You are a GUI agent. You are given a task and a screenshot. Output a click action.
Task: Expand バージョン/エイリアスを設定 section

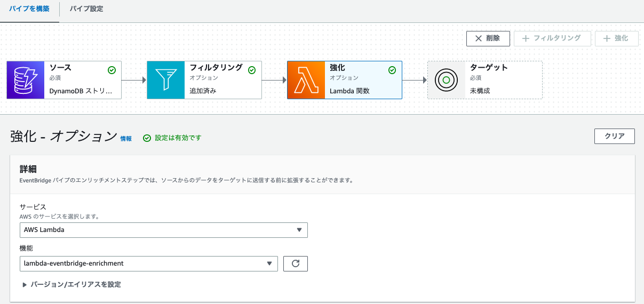click(72, 285)
